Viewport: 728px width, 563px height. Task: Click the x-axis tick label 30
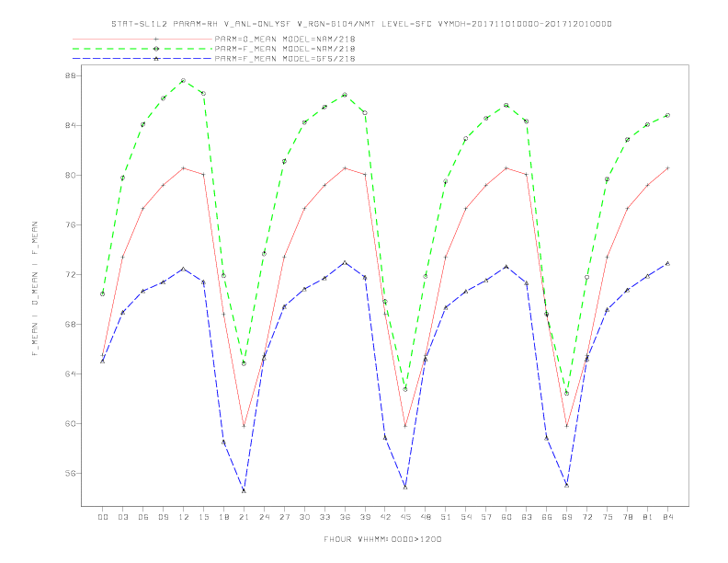click(x=304, y=517)
